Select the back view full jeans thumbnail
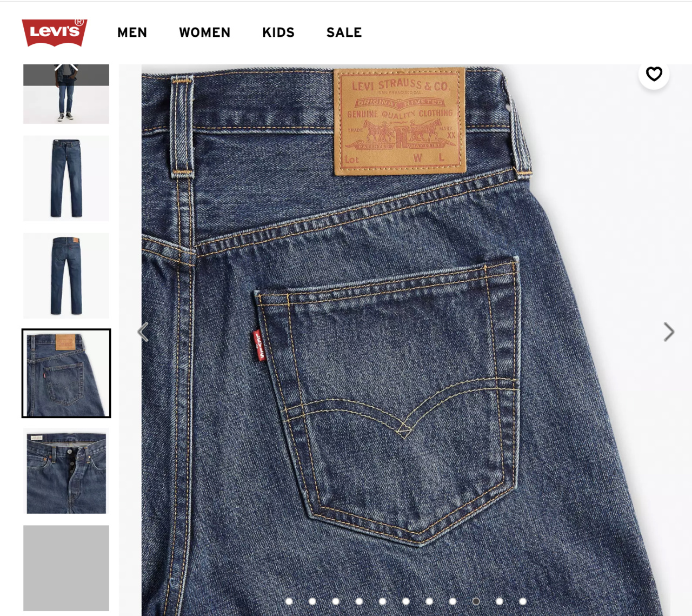Viewport: 692px width, 616px height. (66, 276)
